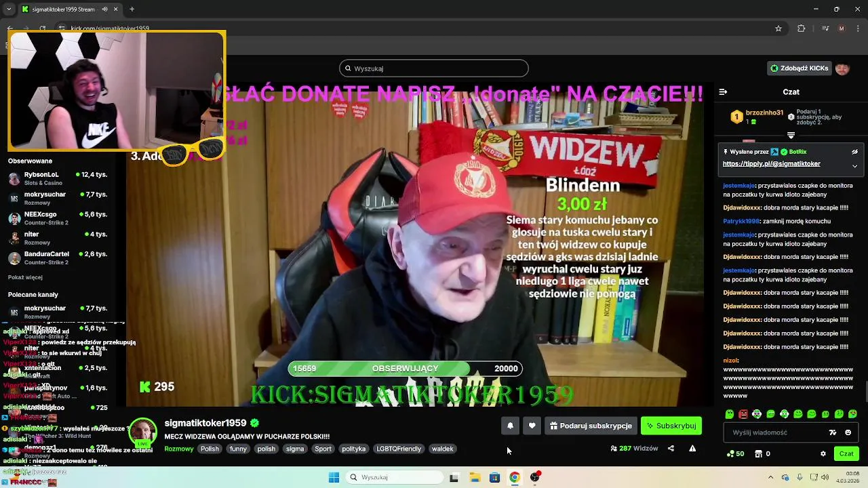Click the Windows taskbar search box
Viewport: 868px width, 488px height.
(x=393, y=477)
